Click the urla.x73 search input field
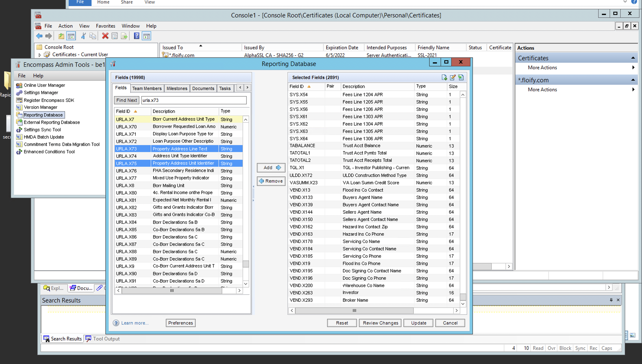Viewport: 642px width, 364px height. (194, 100)
